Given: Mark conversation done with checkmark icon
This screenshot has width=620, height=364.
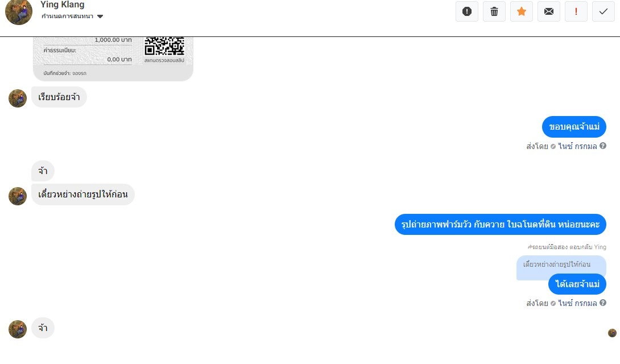Looking at the screenshot, I should (604, 11).
